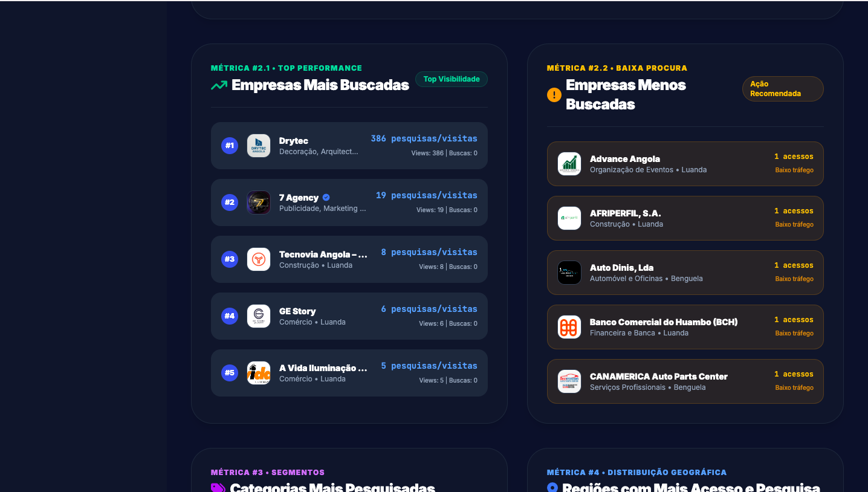Click the #3 rank badge

[x=230, y=259]
